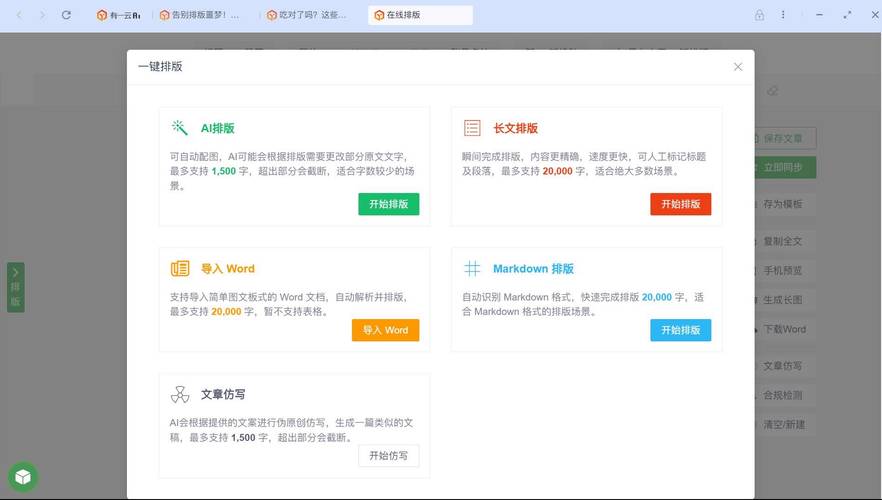Start 长文排版 with red 开始排版 button
The image size is (882, 500).
[681, 204]
